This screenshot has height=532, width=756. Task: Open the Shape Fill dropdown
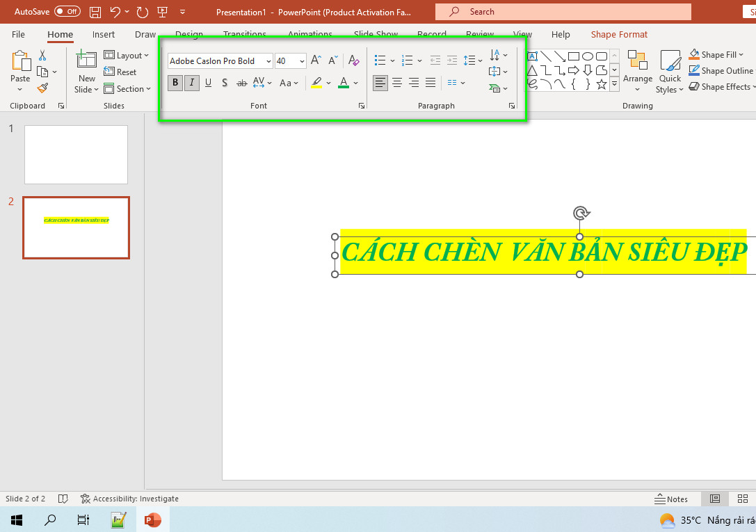tap(716, 55)
